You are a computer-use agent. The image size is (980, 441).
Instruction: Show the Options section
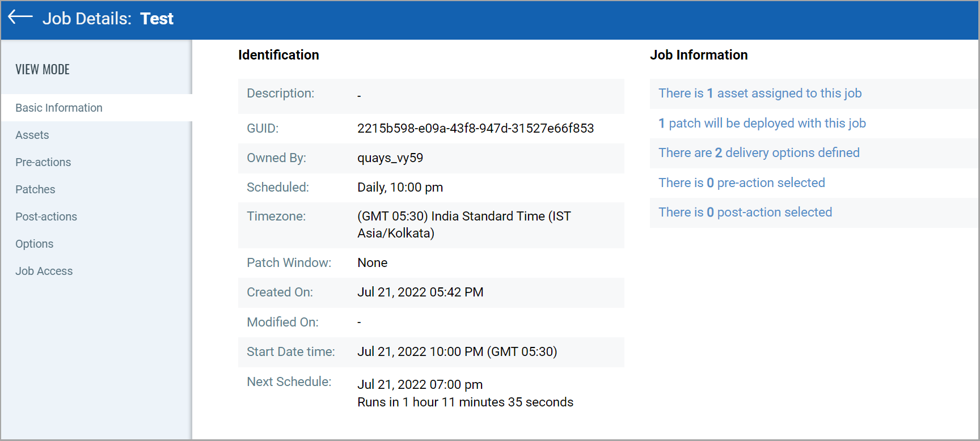35,244
